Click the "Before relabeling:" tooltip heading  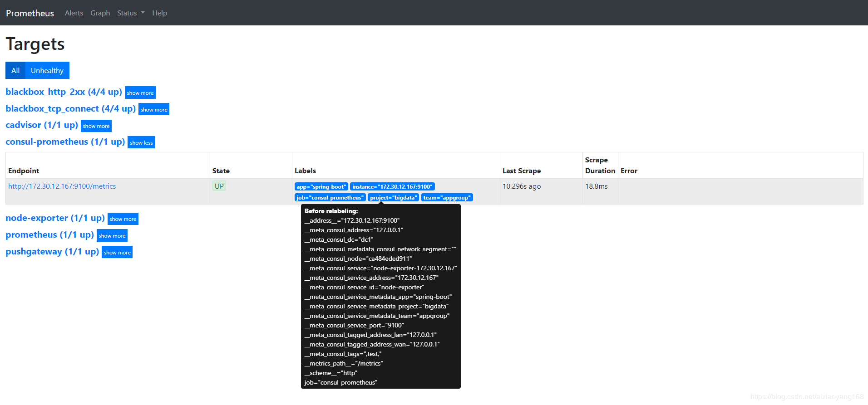331,211
